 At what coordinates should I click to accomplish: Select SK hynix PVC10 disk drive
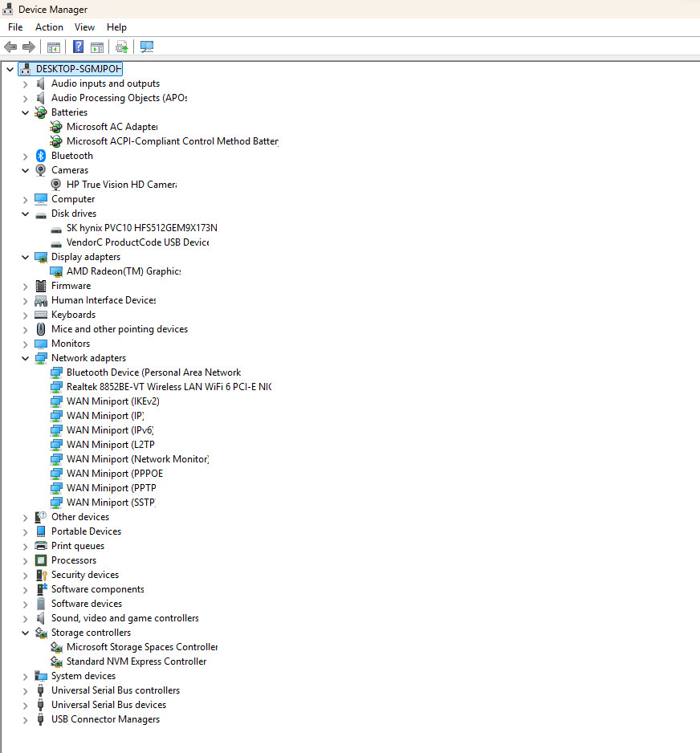click(141, 228)
